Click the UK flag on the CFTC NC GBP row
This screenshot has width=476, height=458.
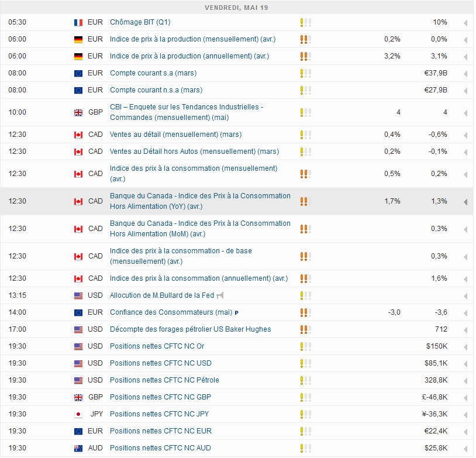point(78,397)
